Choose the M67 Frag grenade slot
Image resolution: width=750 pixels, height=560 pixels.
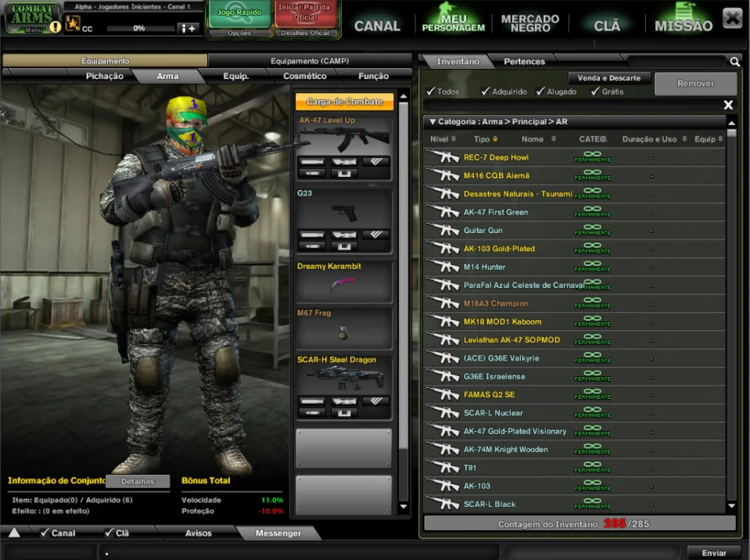[343, 328]
